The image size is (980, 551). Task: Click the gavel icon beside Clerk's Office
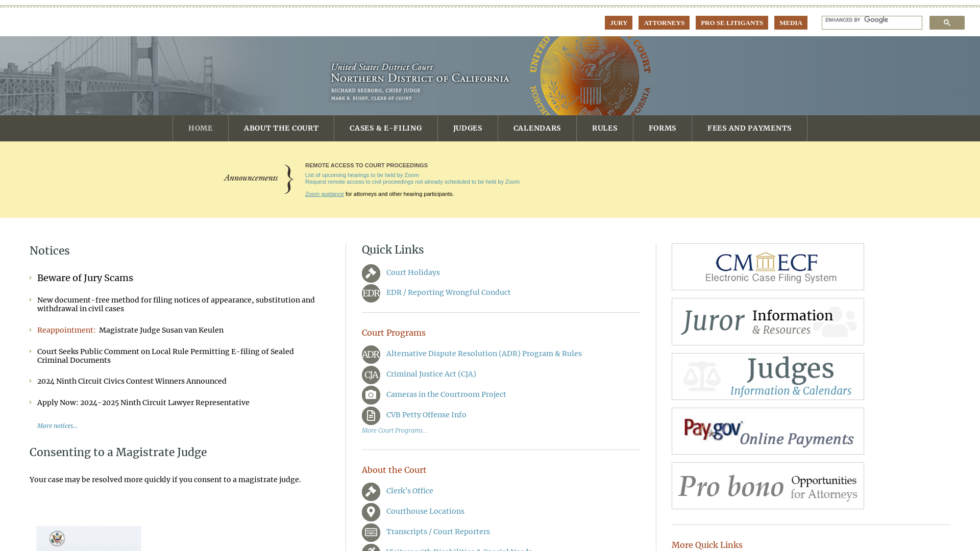[371, 492]
